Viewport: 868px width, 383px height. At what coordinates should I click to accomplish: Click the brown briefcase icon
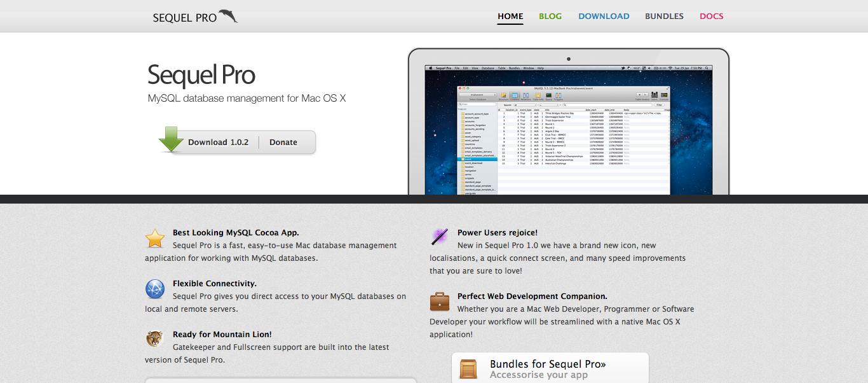(x=440, y=301)
